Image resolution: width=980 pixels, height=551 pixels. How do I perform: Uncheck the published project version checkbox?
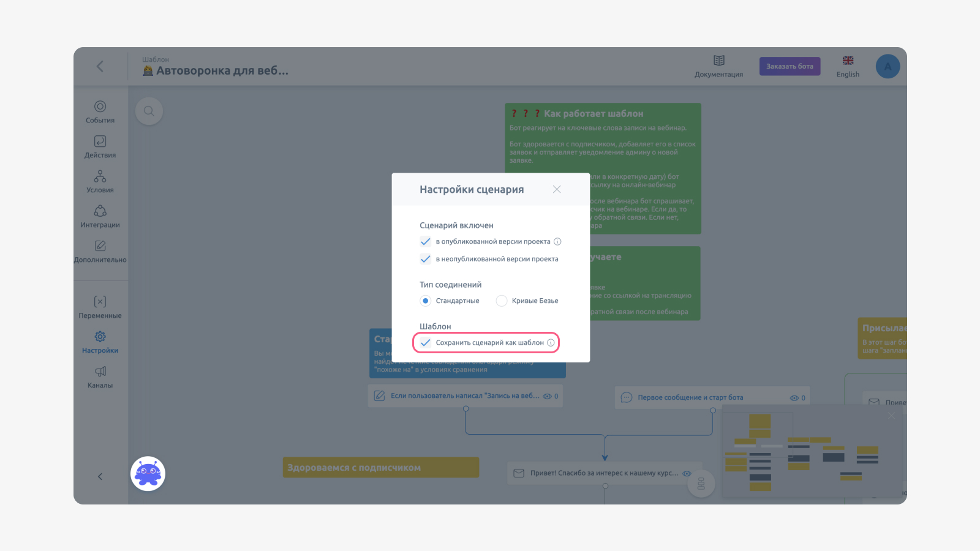click(x=425, y=242)
